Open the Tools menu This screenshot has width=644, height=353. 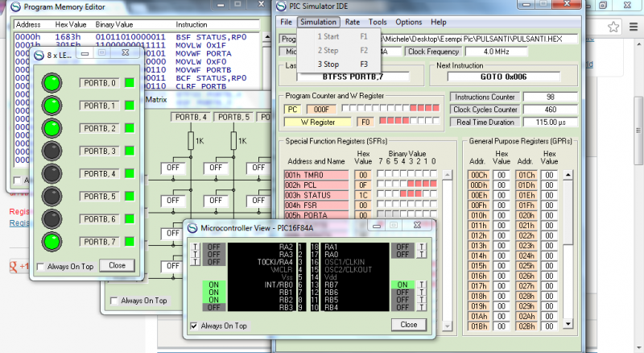(x=378, y=23)
